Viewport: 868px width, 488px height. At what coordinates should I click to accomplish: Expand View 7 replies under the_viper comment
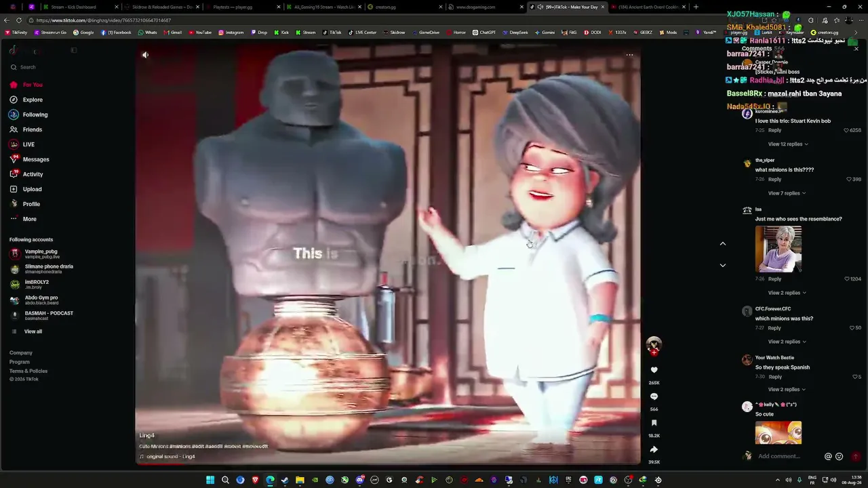point(787,193)
